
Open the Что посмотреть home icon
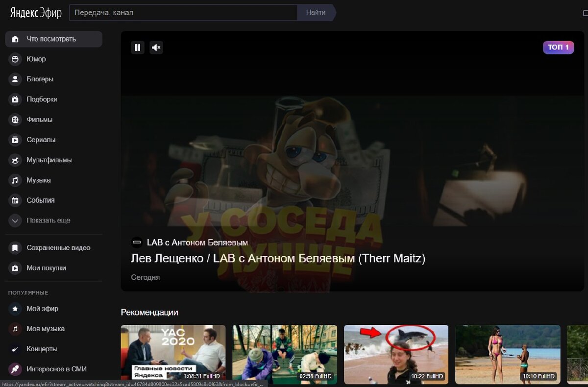(15, 39)
